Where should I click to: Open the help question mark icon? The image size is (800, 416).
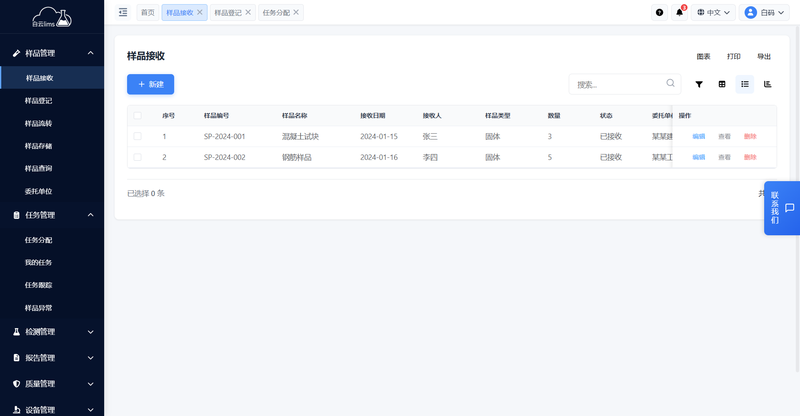659,12
